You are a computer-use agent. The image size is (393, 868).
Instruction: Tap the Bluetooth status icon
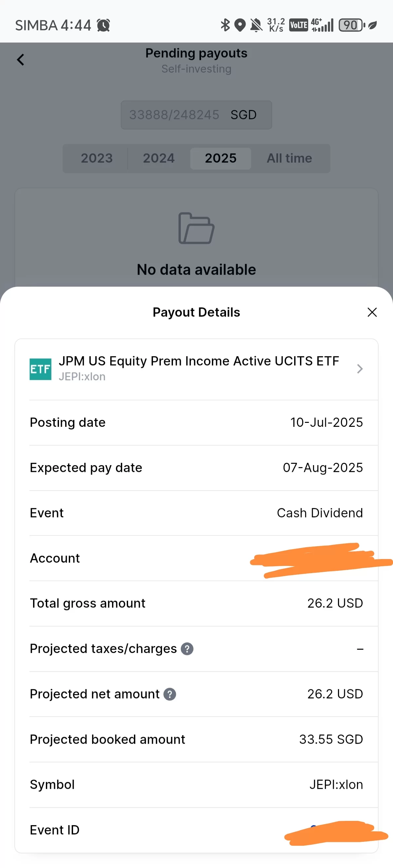pyautogui.click(x=225, y=25)
